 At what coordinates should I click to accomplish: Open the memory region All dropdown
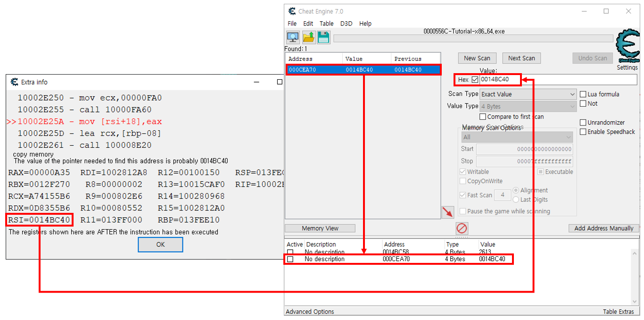pyautogui.click(x=517, y=137)
